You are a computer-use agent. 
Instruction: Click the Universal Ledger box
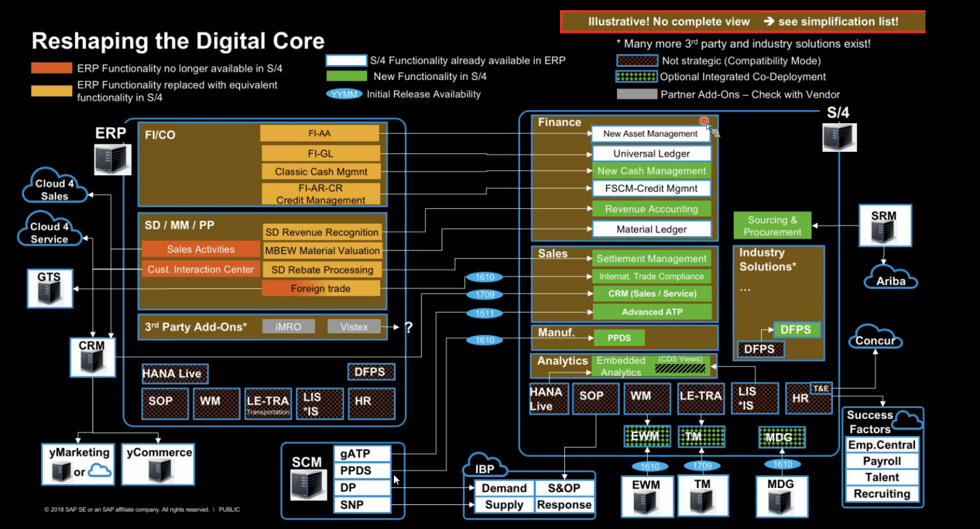[651, 154]
